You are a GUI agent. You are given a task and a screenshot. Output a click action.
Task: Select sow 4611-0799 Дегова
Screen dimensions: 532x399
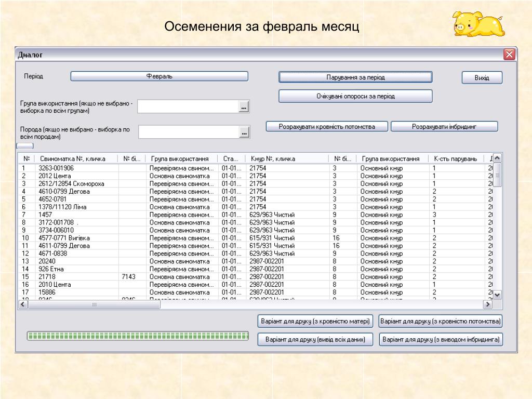pyautogui.click(x=64, y=246)
